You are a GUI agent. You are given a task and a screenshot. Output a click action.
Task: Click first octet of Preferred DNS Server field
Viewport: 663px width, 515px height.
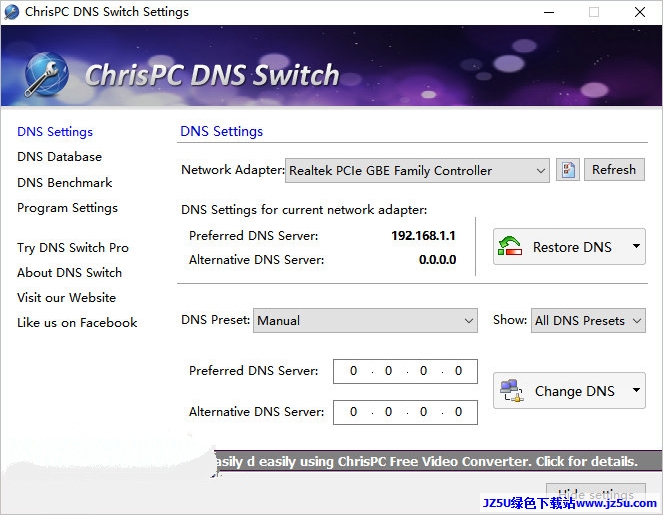point(353,371)
